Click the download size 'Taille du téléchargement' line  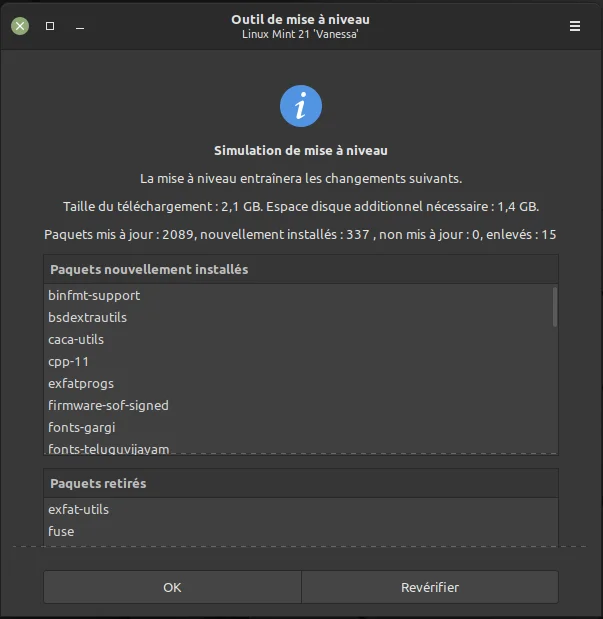(x=301, y=206)
